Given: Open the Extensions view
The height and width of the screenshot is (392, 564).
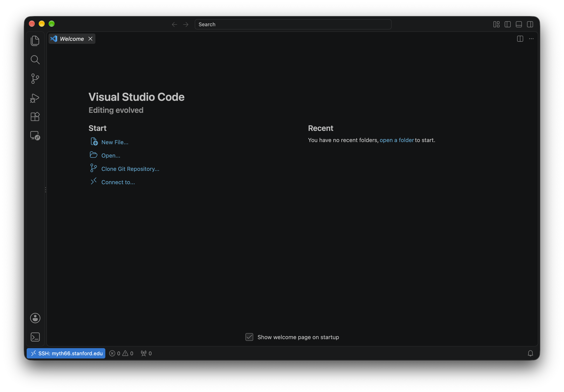Looking at the screenshot, I should coord(35,116).
